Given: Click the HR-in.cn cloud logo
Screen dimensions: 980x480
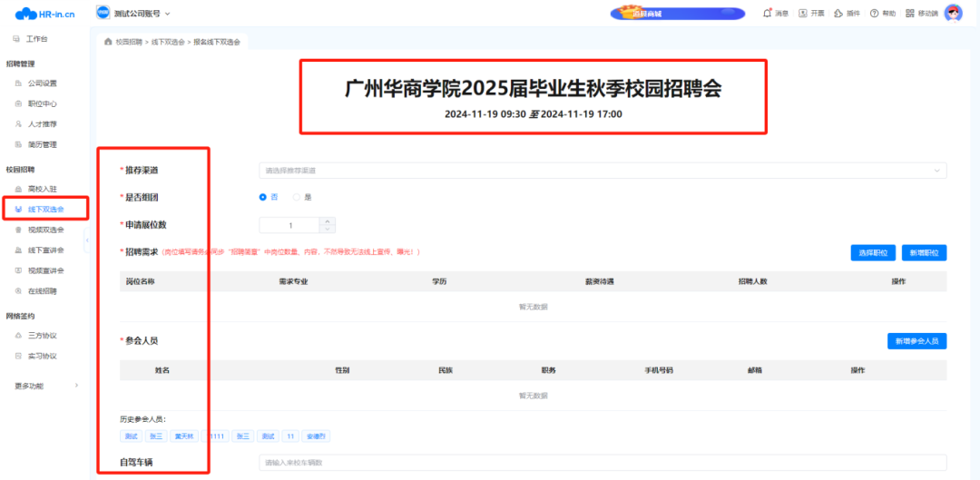Looking at the screenshot, I should [45, 13].
